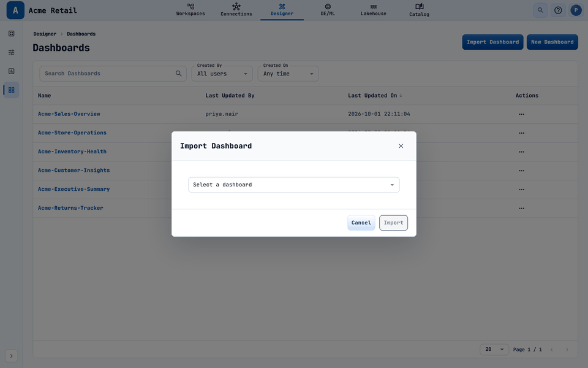
Task: Click the Last Updated By column header
Action: 230,96
